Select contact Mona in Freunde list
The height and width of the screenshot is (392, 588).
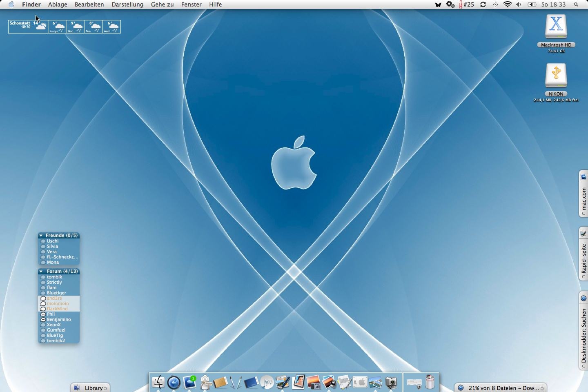point(59,262)
